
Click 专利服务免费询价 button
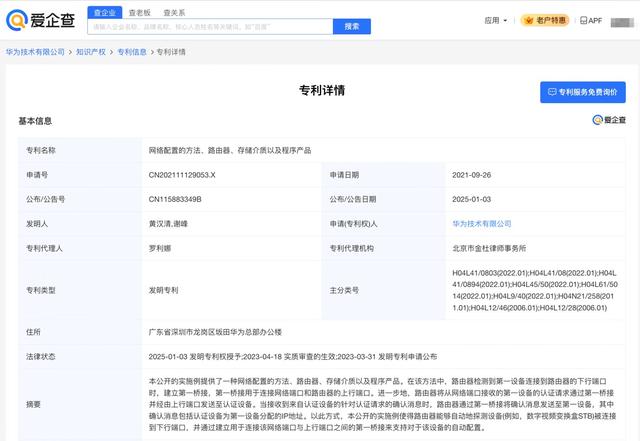click(x=583, y=92)
